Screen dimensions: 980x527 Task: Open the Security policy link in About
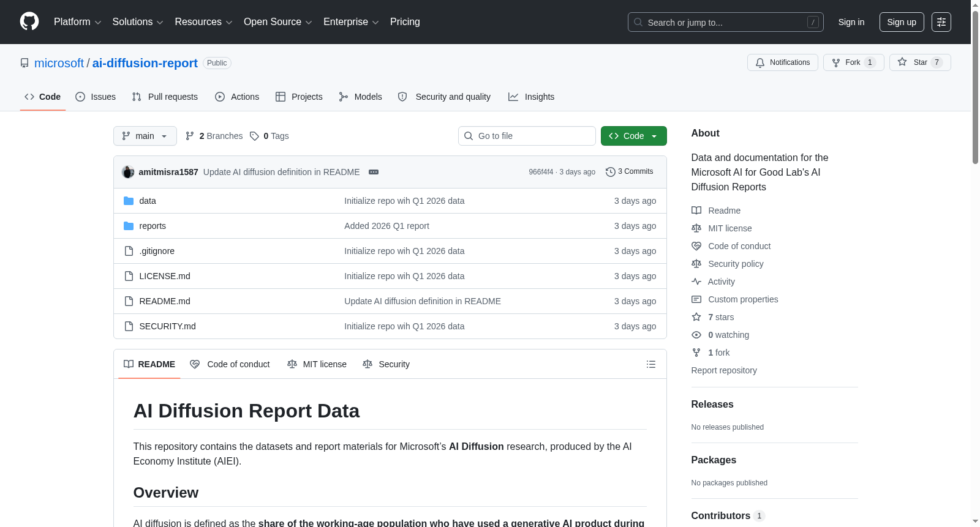click(736, 264)
